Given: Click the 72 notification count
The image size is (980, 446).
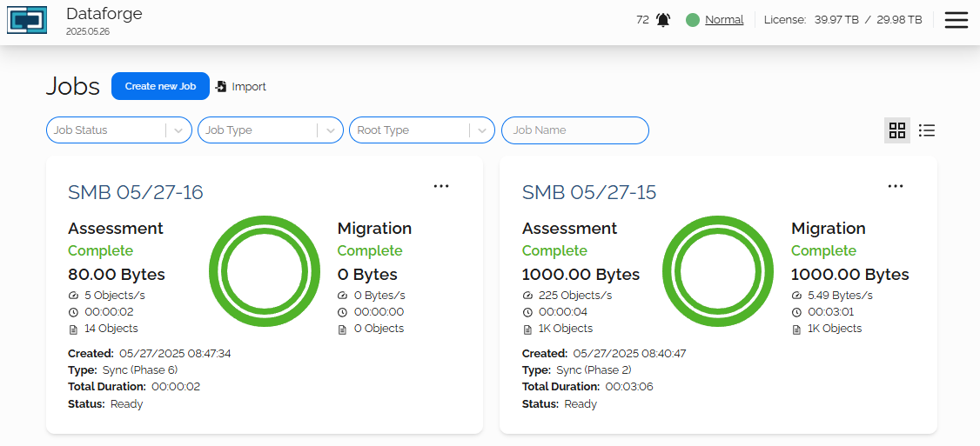Looking at the screenshot, I should [642, 20].
